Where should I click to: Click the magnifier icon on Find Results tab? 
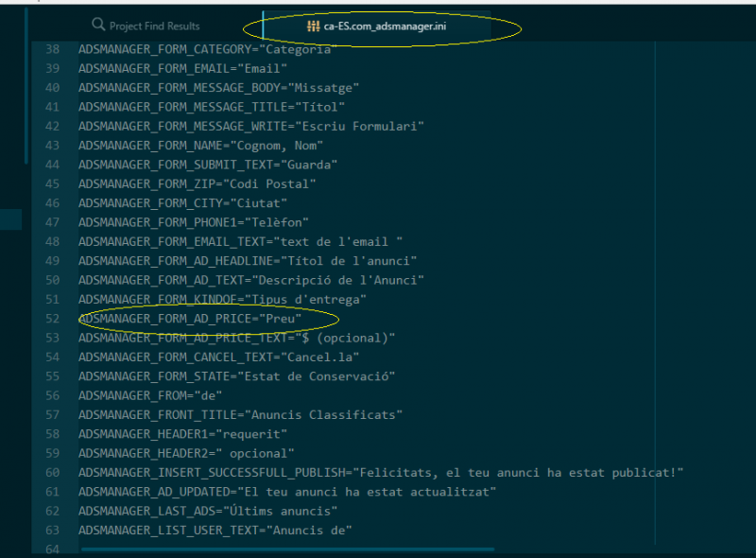pos(98,25)
